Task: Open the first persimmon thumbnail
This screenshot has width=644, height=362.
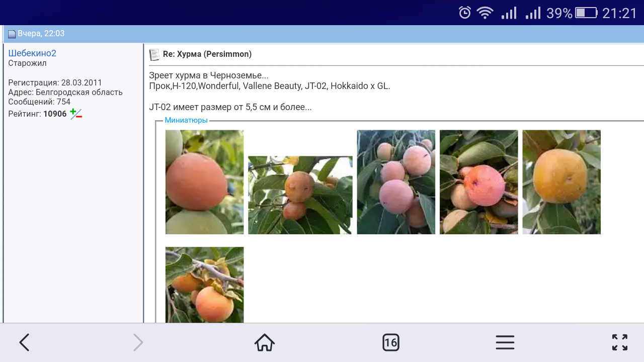Action: click(204, 182)
